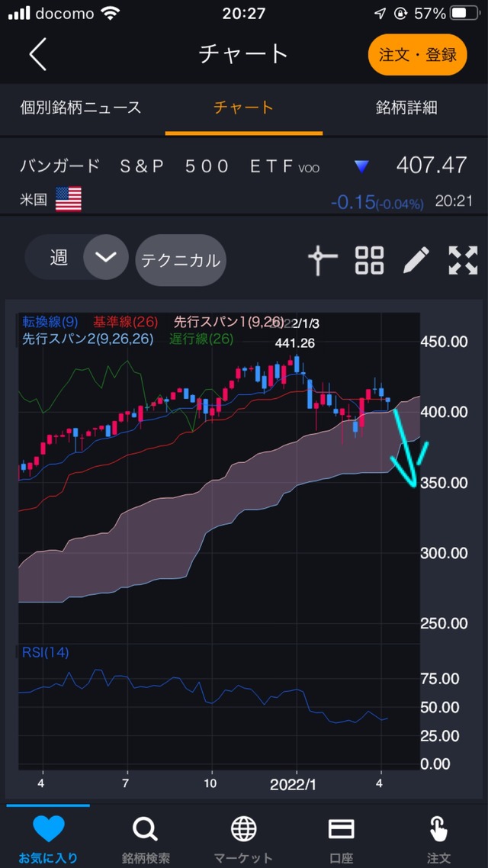Tap the 米国 country label
This screenshot has height=868, width=488.
pos(35,200)
